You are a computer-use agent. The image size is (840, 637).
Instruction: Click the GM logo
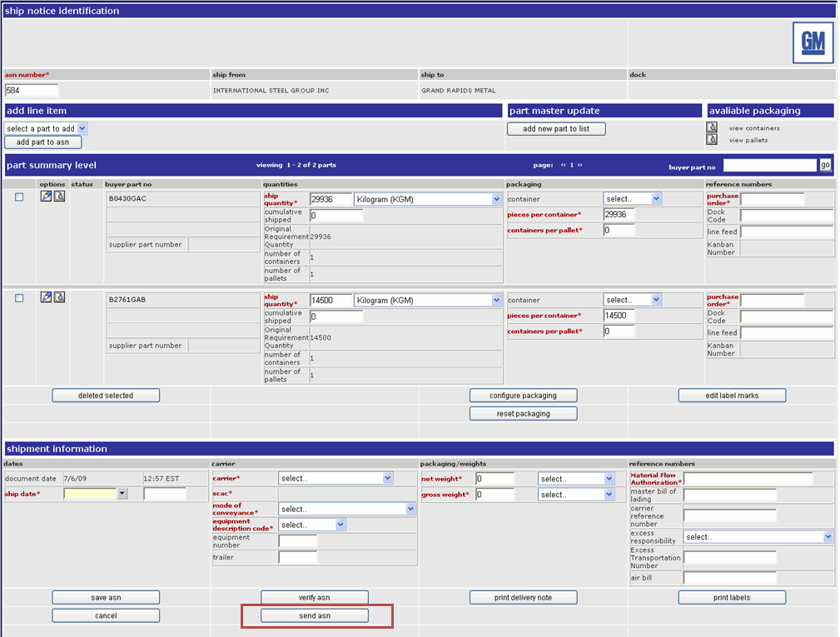[812, 43]
